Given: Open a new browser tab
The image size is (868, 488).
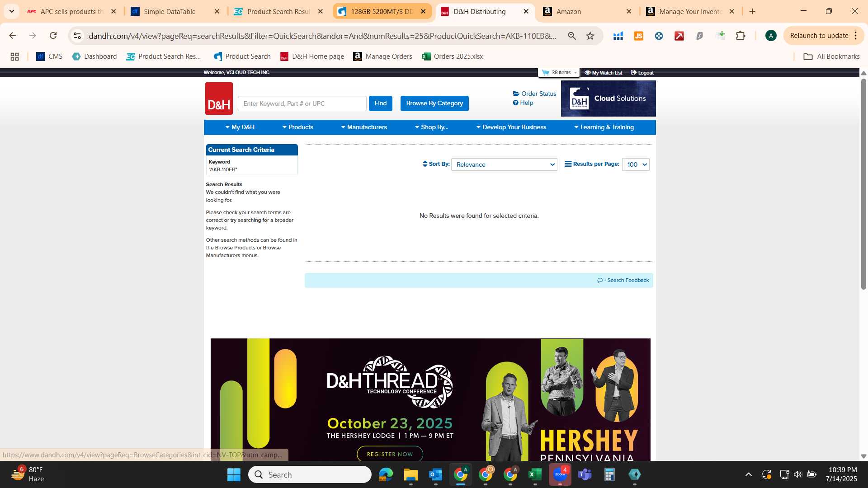Looking at the screenshot, I should point(752,11).
